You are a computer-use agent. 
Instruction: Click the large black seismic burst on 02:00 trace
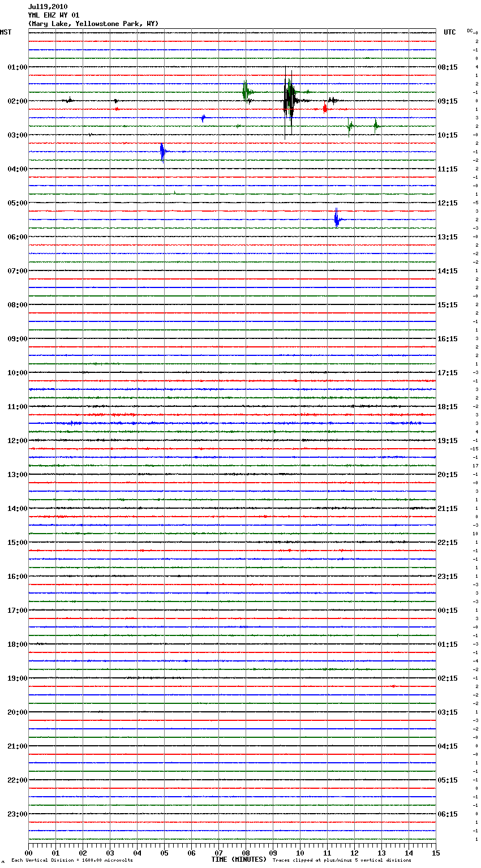tap(289, 101)
